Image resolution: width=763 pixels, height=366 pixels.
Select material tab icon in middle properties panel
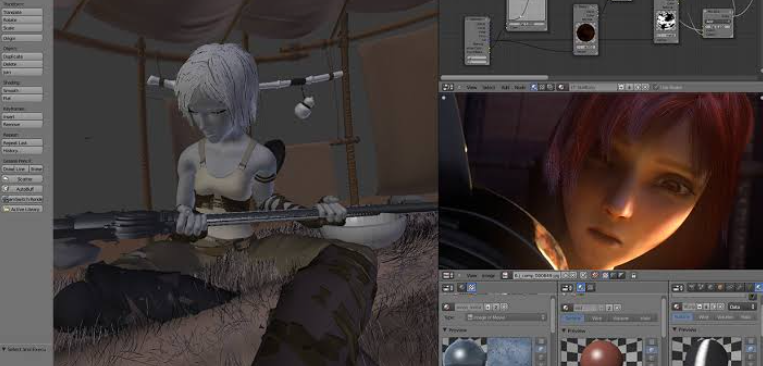point(581,288)
